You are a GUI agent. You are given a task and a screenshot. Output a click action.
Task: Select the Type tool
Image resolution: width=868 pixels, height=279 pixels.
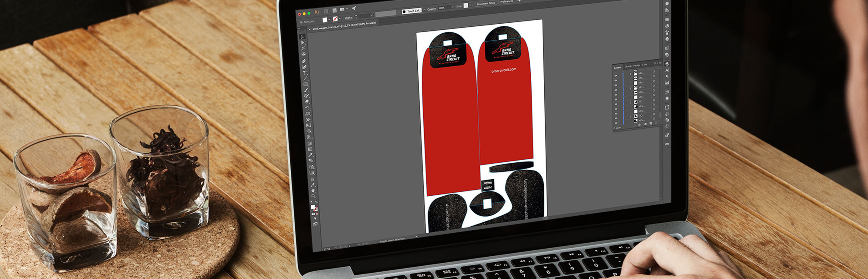point(305,73)
